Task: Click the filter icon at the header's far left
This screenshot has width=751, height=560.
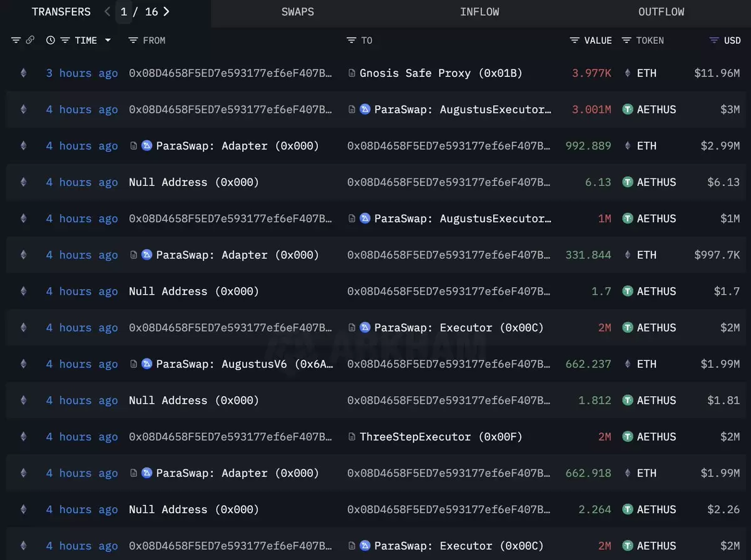Action: [16, 40]
